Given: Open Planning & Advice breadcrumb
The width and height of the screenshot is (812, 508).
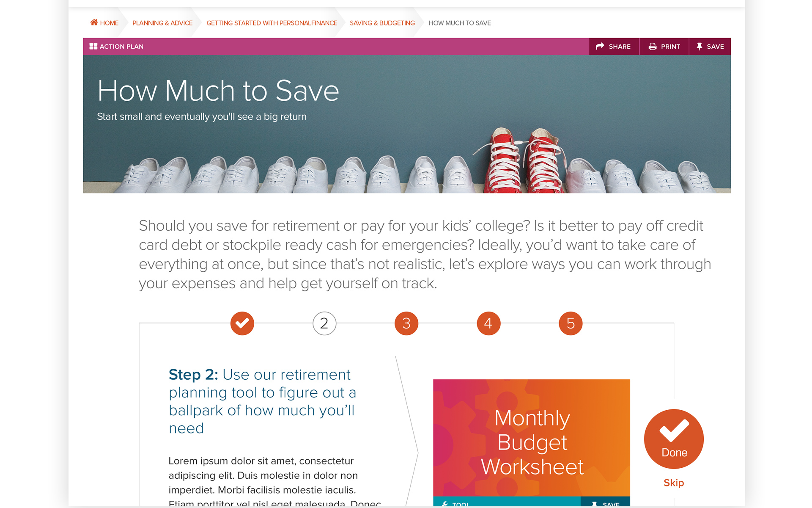Looking at the screenshot, I should click(x=162, y=23).
